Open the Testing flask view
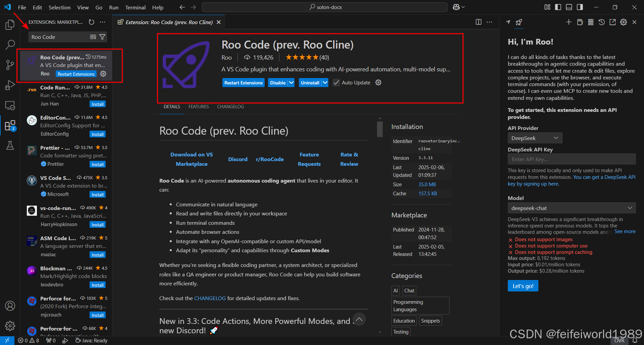644x345 pixels. [10, 145]
